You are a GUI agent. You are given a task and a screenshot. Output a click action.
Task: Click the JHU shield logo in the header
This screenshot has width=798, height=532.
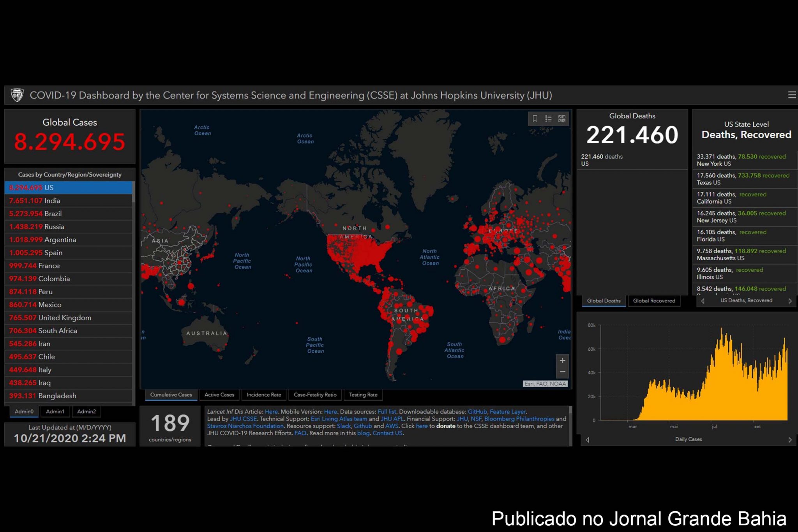[x=17, y=95]
